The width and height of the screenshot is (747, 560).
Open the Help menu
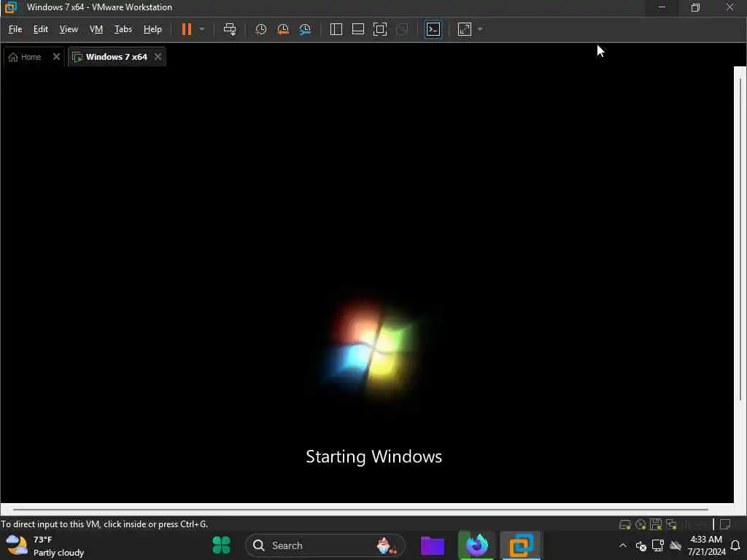(x=152, y=29)
